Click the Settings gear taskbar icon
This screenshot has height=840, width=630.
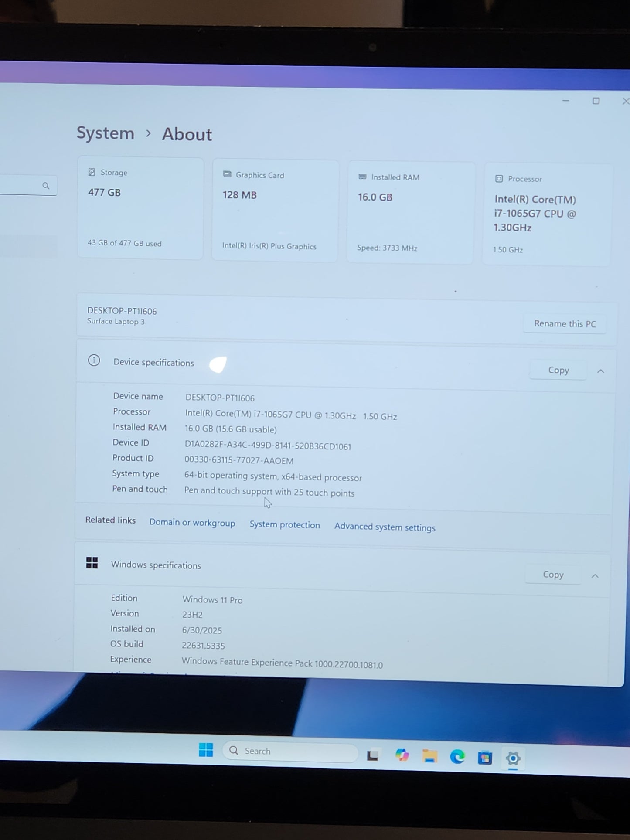pyautogui.click(x=513, y=759)
